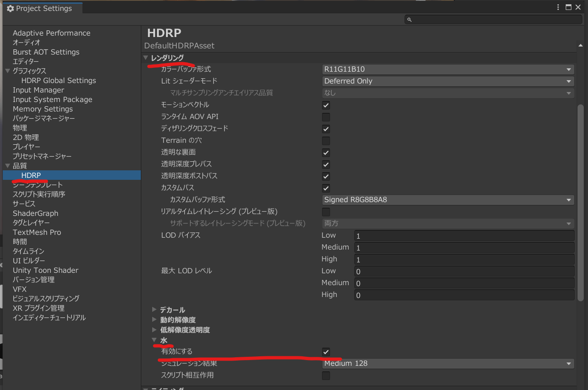Image resolution: width=588 pixels, height=390 pixels.
Task: Collapse the 水 section
Action: point(154,340)
